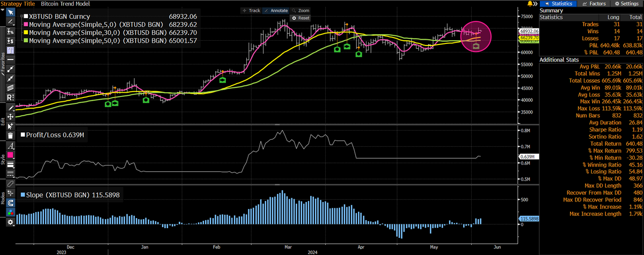Toggle the chart Zoom mode
The image size is (644, 255).
coord(301,10)
